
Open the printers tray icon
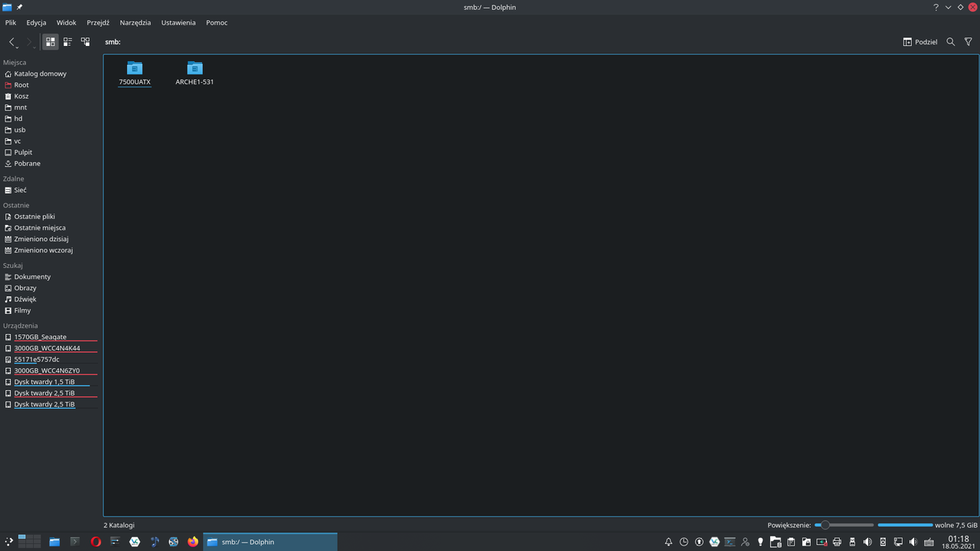click(837, 542)
